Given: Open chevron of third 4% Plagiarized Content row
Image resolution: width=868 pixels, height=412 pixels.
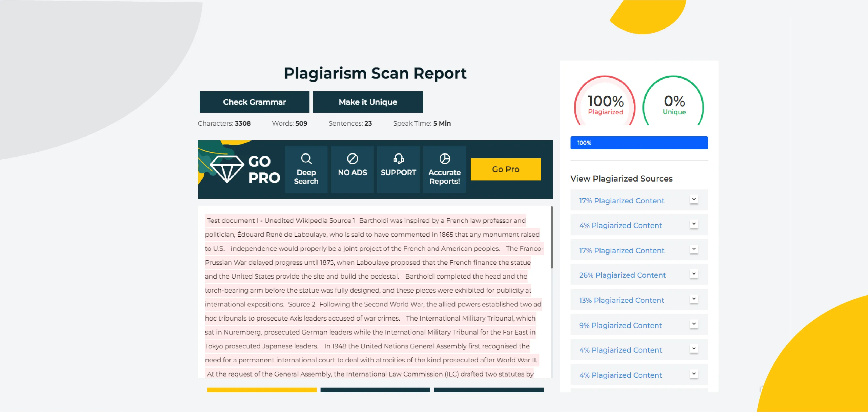Looking at the screenshot, I should tap(694, 374).
